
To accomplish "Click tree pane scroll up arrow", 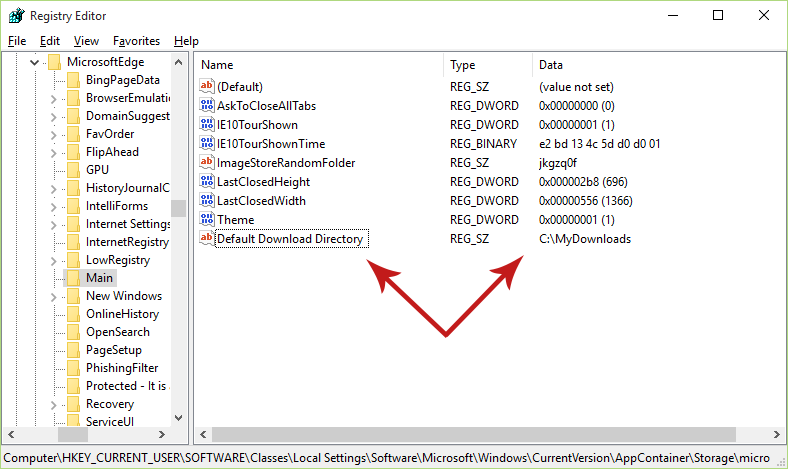I will 178,62.
